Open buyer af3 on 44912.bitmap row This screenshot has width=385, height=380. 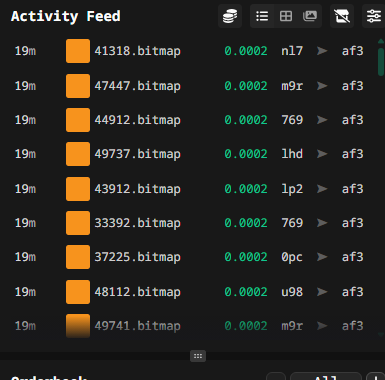point(352,120)
